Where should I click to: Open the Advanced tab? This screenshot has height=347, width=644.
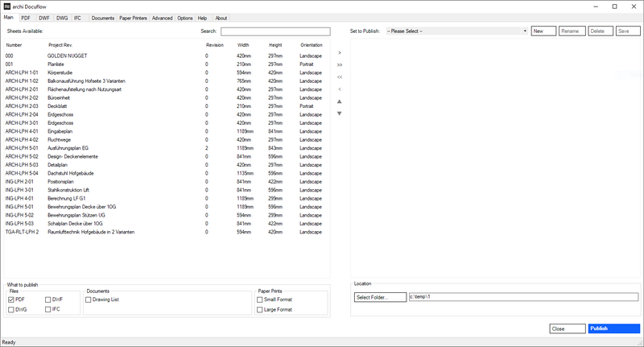[162, 17]
